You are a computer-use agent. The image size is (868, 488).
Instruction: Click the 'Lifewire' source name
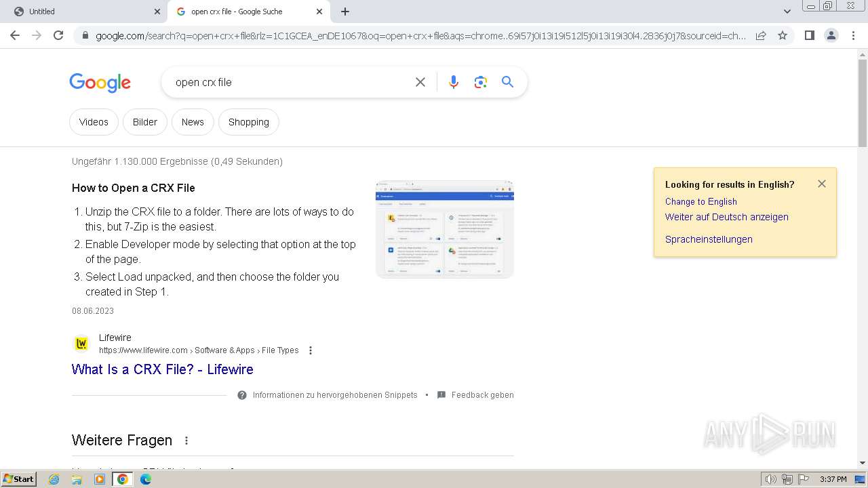point(115,338)
